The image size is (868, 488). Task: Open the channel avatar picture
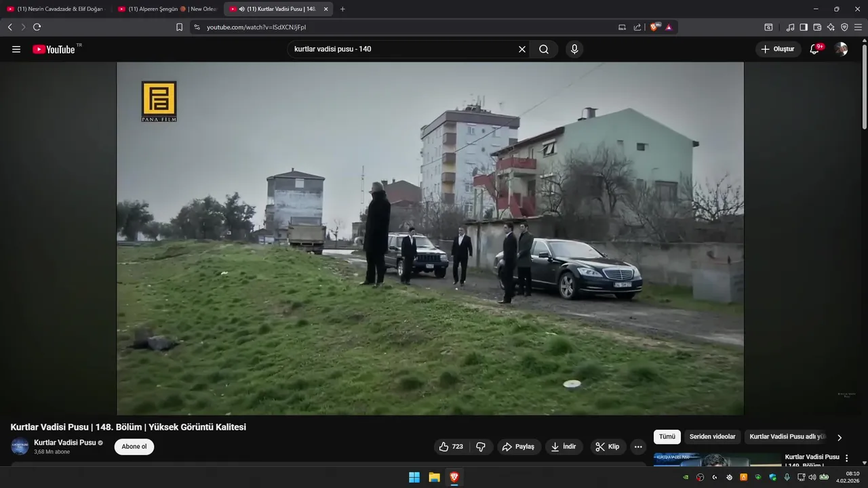pos(20,447)
